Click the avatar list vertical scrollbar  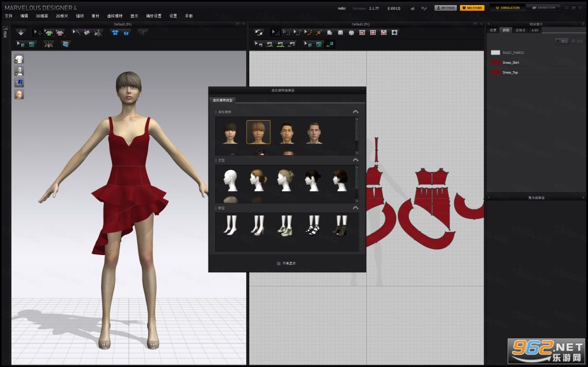coord(357,135)
